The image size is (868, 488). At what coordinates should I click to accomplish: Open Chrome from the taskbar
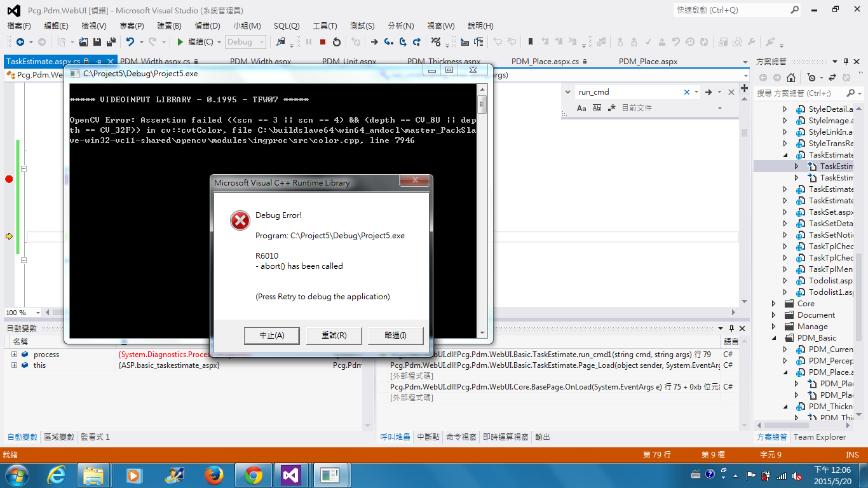click(x=254, y=475)
